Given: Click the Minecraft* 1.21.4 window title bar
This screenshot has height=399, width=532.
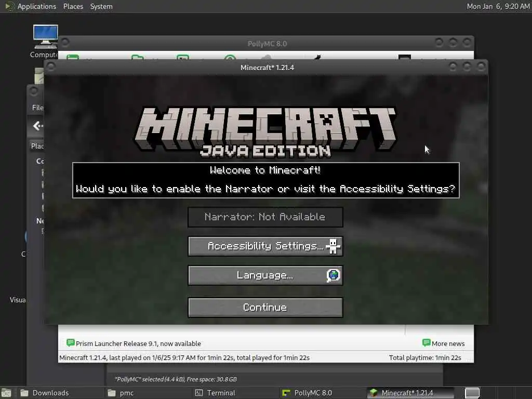Looking at the screenshot, I should 267,68.
